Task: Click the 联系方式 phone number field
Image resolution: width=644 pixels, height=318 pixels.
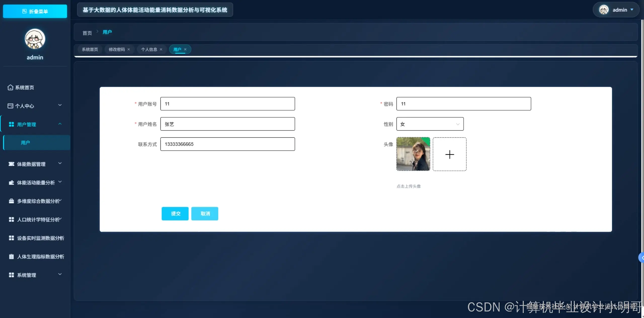Action: pos(227,144)
